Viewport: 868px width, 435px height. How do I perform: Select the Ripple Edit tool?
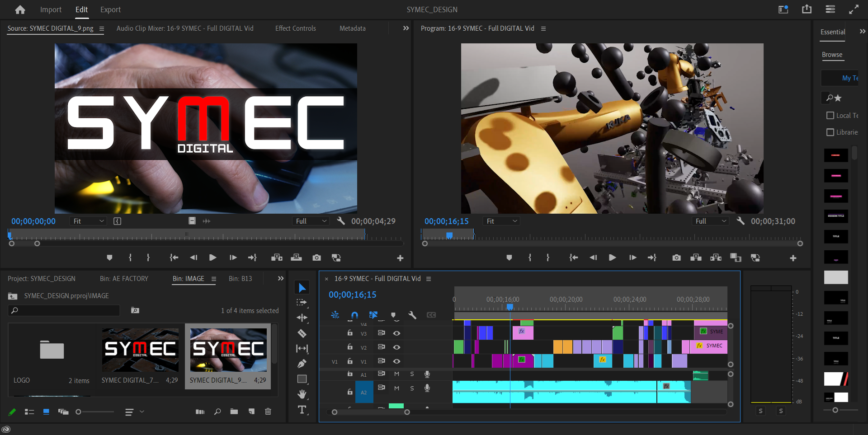[302, 318]
